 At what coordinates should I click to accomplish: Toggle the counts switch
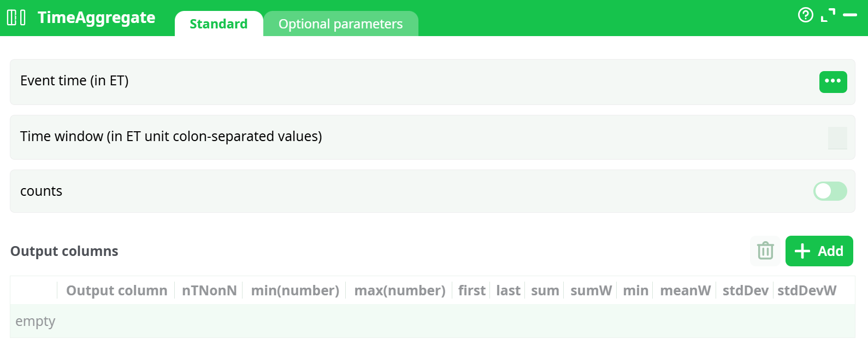coord(830,191)
